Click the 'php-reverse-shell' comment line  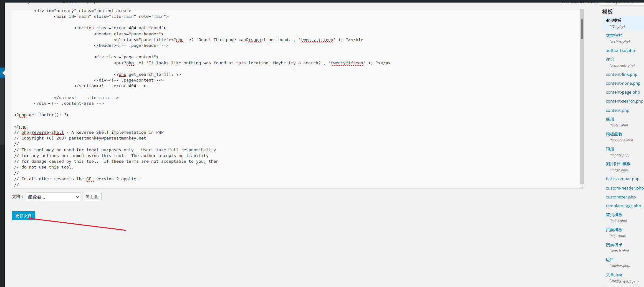pos(89,133)
